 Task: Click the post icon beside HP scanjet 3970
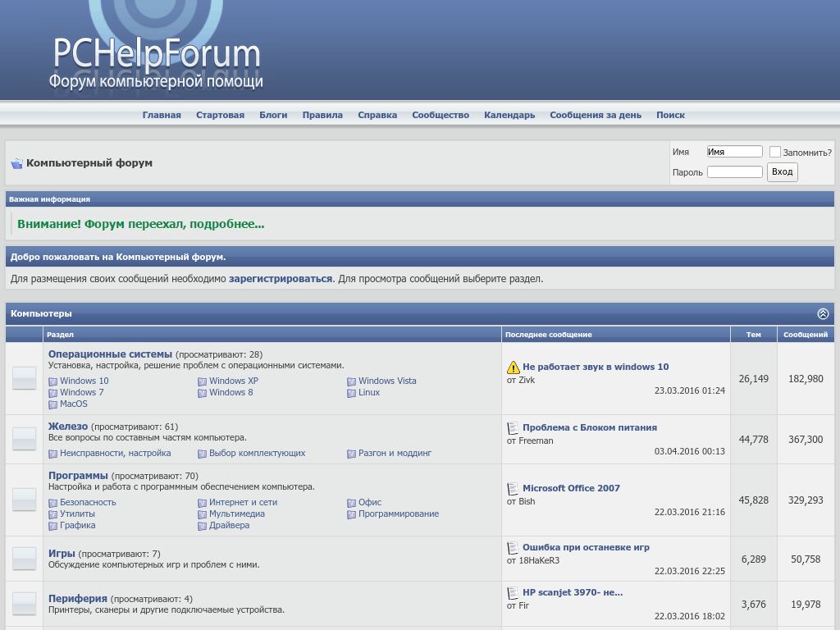[x=513, y=592]
